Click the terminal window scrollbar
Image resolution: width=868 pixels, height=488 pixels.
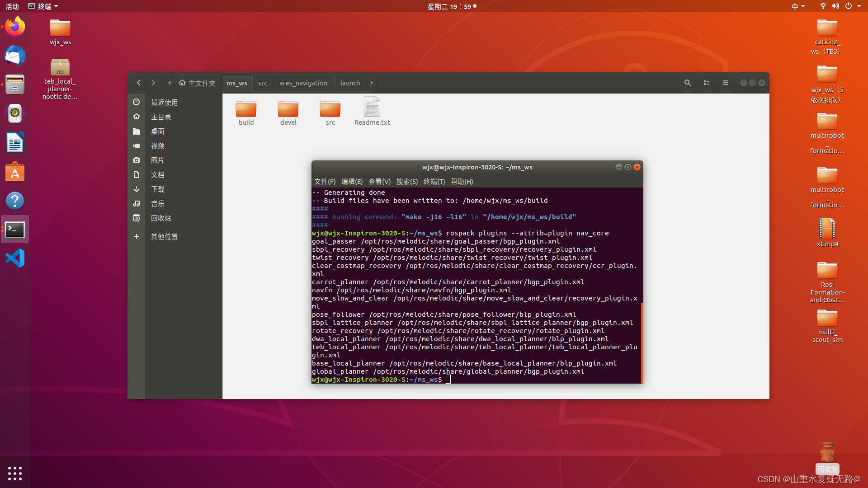pos(642,343)
